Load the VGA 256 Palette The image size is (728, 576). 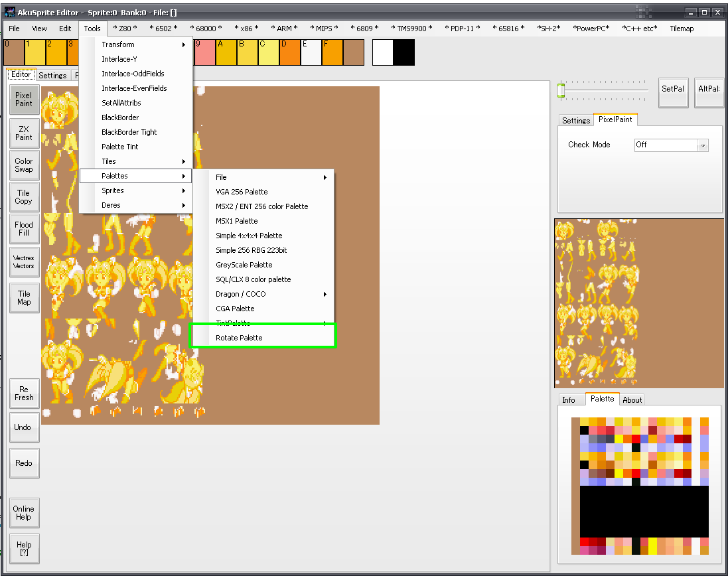(x=263, y=192)
